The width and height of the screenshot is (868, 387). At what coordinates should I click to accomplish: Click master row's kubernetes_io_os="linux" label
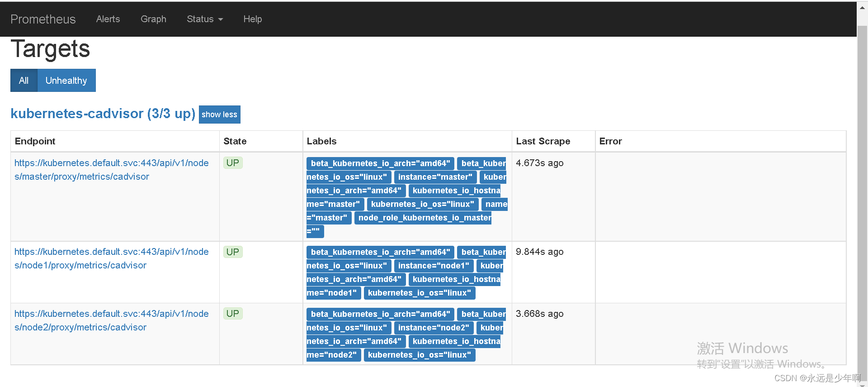[423, 204]
